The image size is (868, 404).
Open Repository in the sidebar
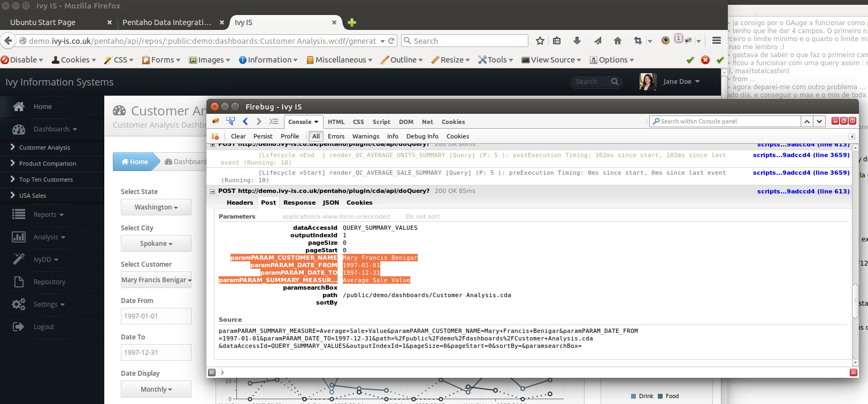49,282
